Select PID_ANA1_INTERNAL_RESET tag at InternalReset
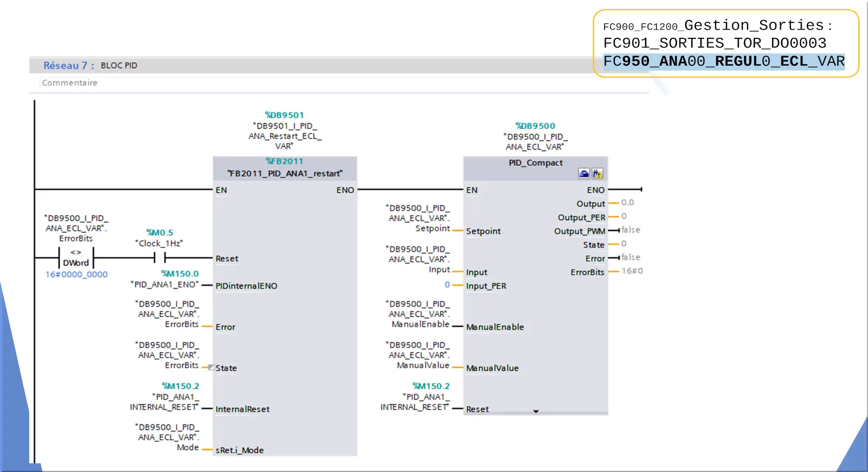Image resolution: width=868 pixels, height=472 pixels. point(164,402)
